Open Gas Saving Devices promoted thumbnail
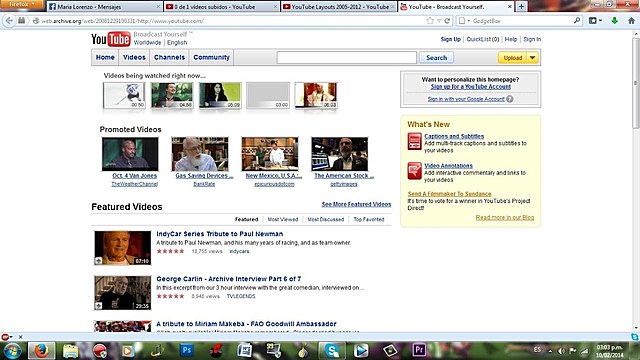 (x=200, y=154)
